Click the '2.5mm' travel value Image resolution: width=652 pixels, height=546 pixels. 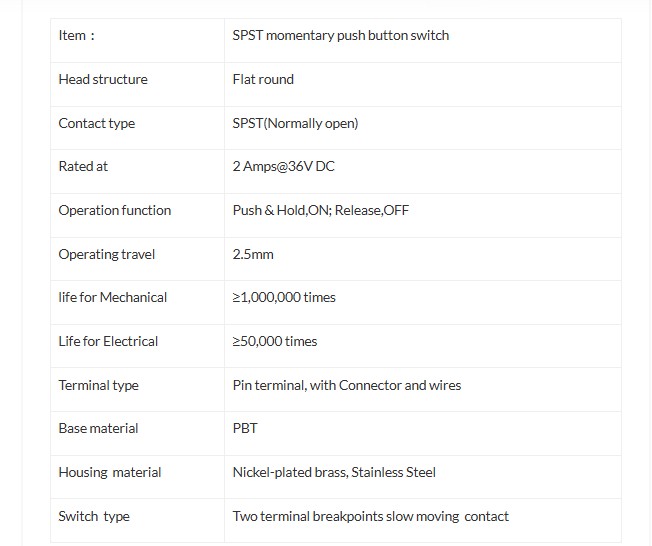pyautogui.click(x=253, y=255)
